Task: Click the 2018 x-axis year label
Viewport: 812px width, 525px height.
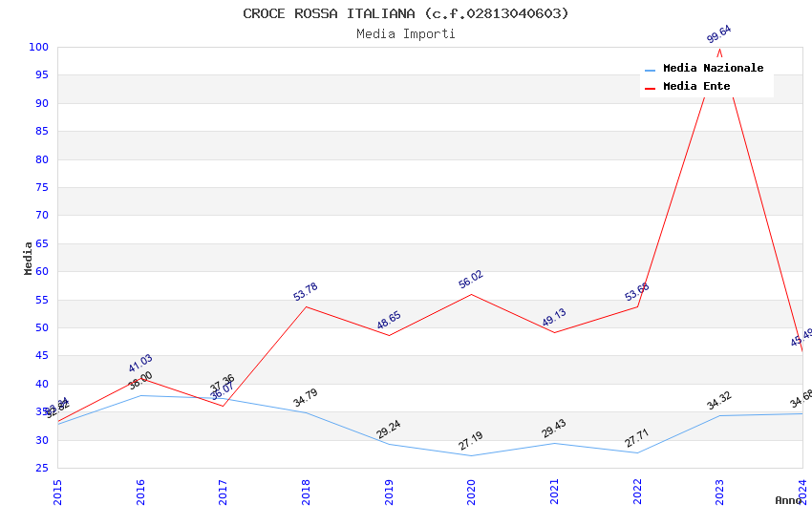Action: tap(306, 493)
